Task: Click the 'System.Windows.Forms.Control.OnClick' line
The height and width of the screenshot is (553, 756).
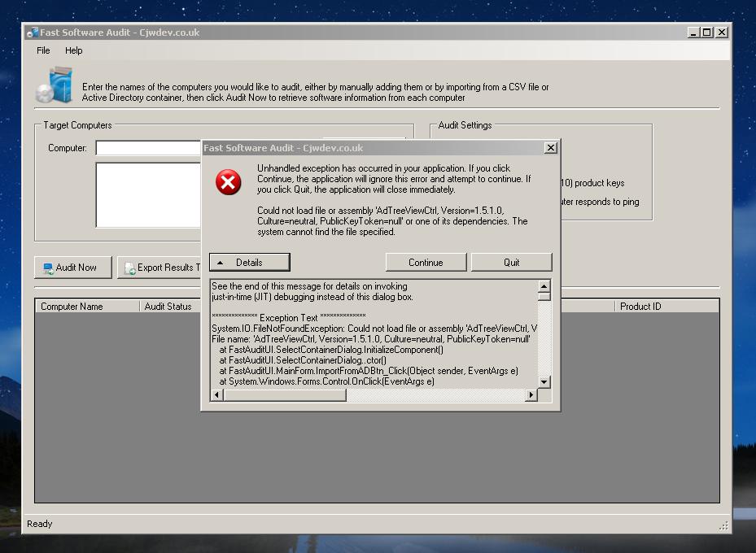Action: pyautogui.click(x=326, y=381)
